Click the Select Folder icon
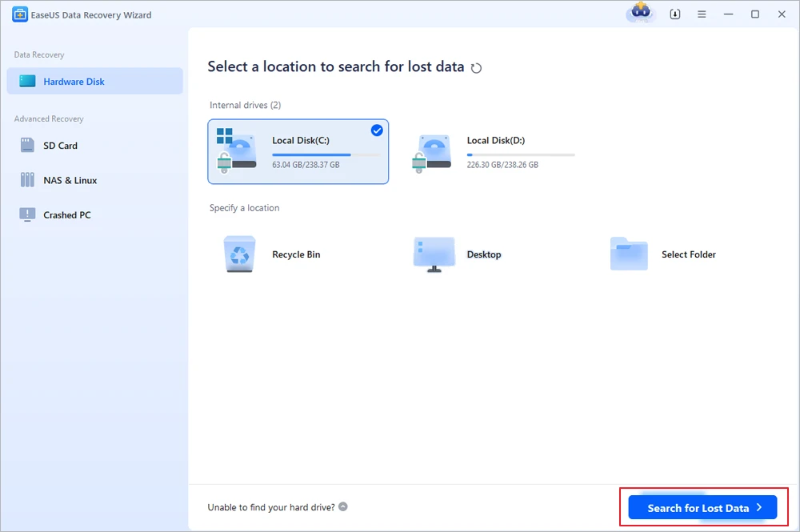800x532 pixels. tap(629, 254)
